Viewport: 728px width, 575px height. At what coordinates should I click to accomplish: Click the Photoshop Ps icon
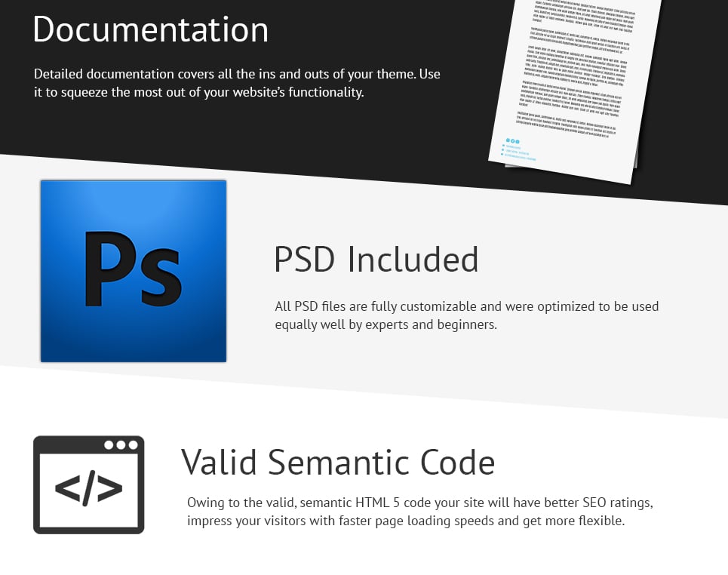134,271
